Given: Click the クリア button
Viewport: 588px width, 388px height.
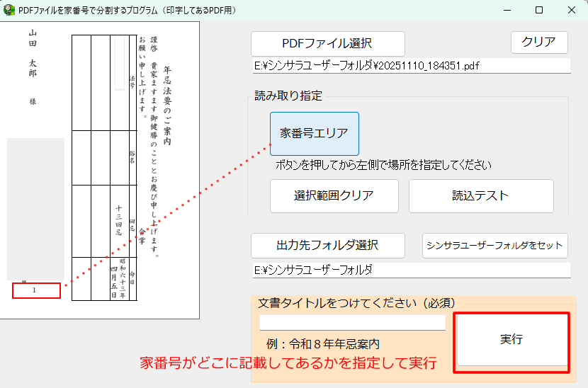Looking at the screenshot, I should 539,42.
